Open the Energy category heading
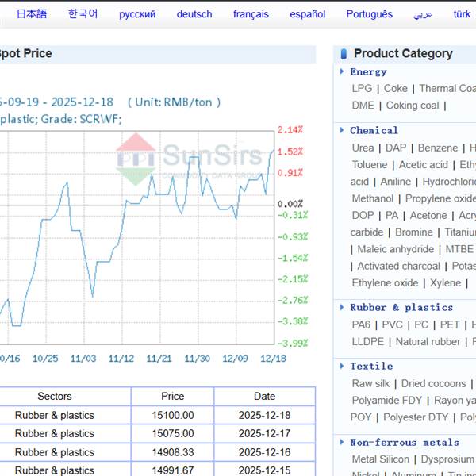This screenshot has width=476, height=476. [368, 72]
